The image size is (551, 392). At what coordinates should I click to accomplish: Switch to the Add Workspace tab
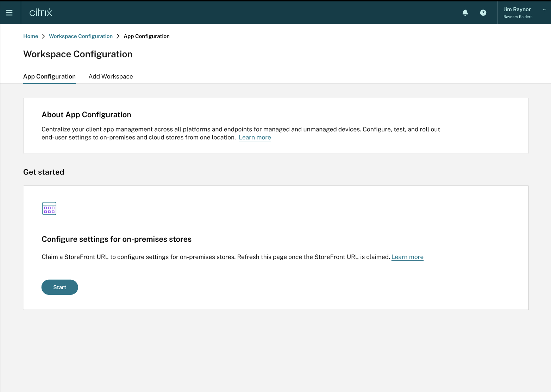click(x=111, y=76)
